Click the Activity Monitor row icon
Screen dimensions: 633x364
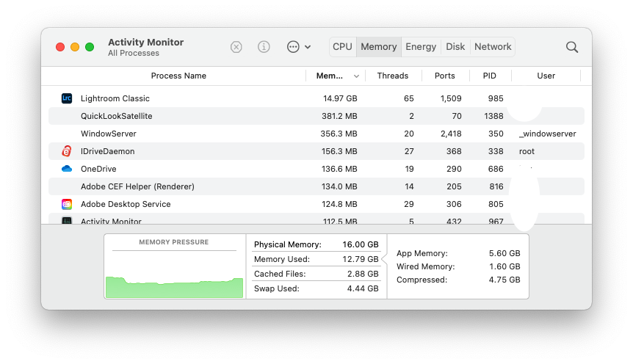point(67,220)
